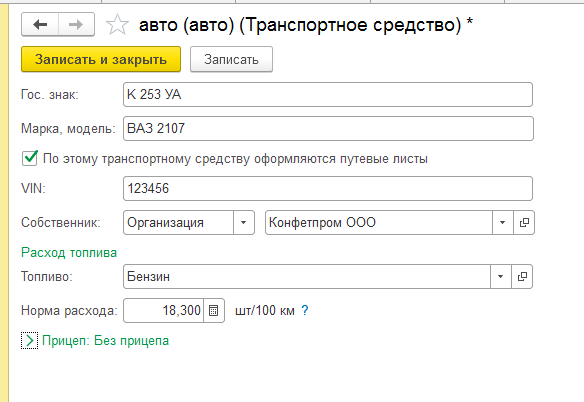Add form to favorites with the star icon
584x402 pixels.
(117, 25)
